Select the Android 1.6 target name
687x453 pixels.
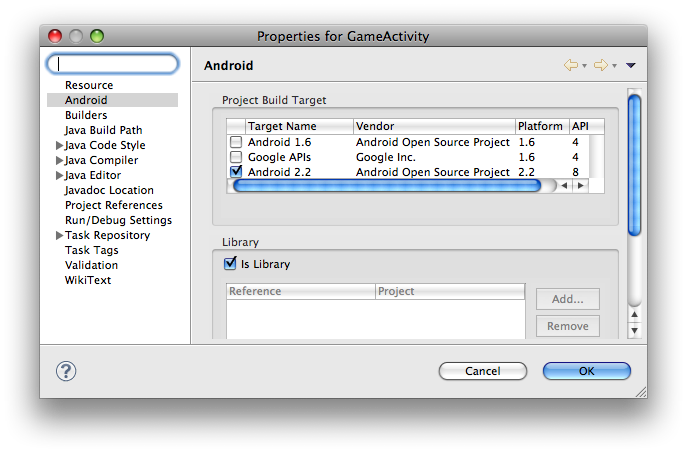pos(280,142)
